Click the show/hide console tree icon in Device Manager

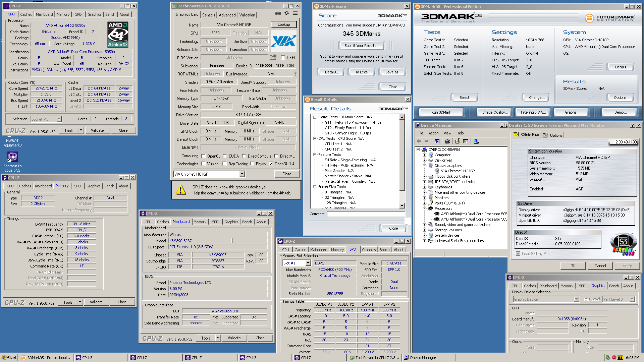(437, 141)
